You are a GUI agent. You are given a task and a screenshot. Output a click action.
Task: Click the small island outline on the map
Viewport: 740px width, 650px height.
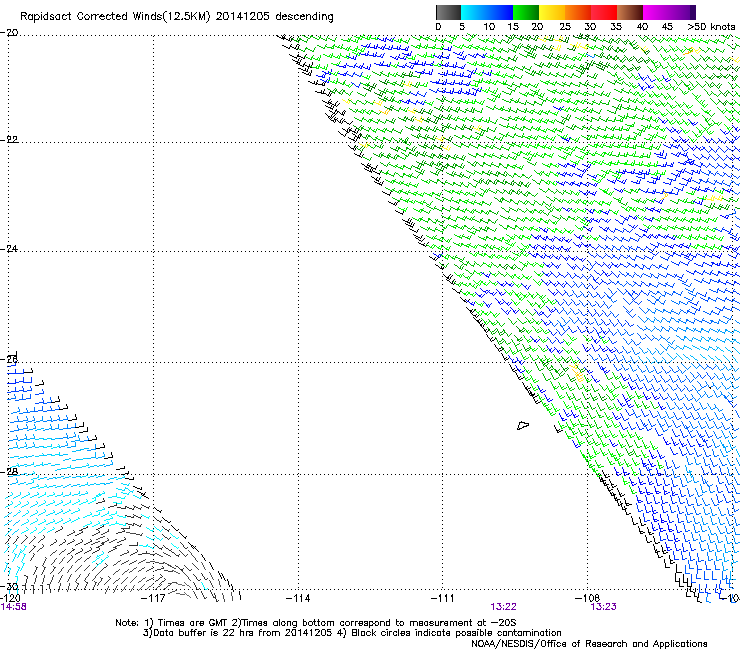coord(523,426)
